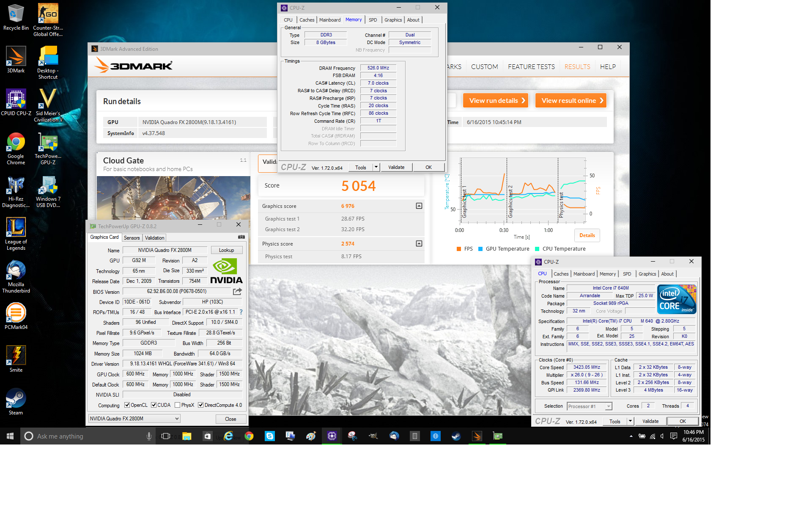
Task: Select the Google Chrome desktop icon
Action: point(16,149)
